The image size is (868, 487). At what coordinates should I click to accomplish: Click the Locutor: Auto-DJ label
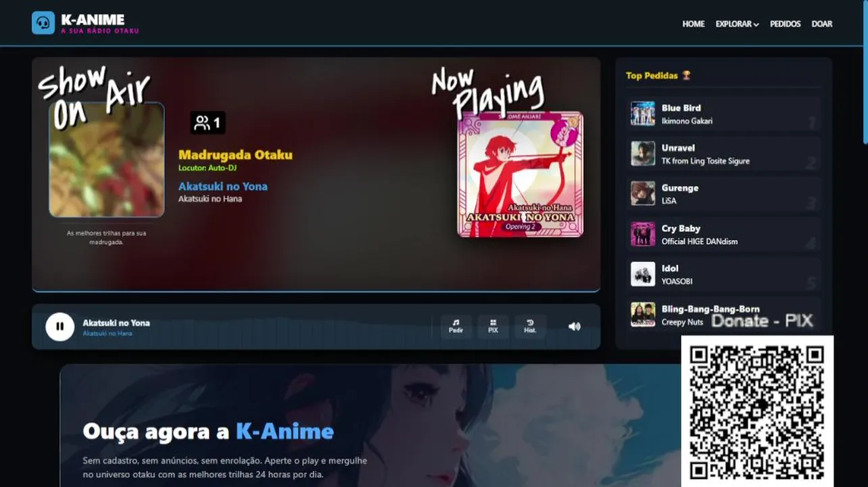point(208,168)
